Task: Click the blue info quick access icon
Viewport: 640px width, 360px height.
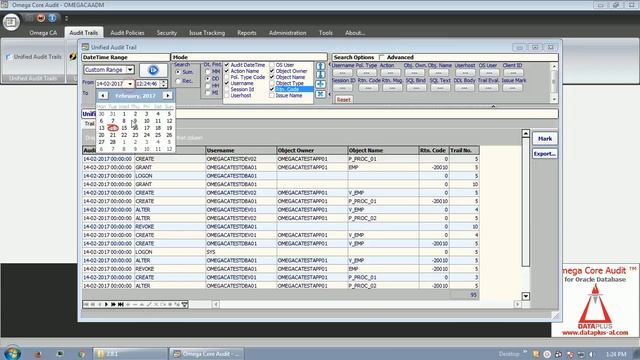Action: 52,18
